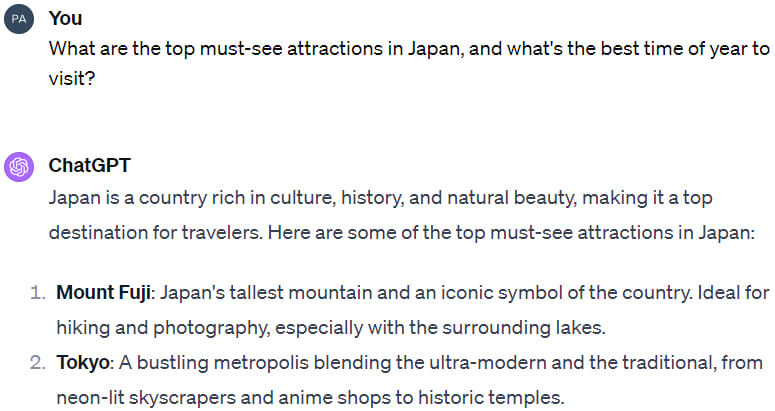Screen dimensions: 775x411
Task: Click the words "surrounding lakes"
Action: [x=523, y=328]
